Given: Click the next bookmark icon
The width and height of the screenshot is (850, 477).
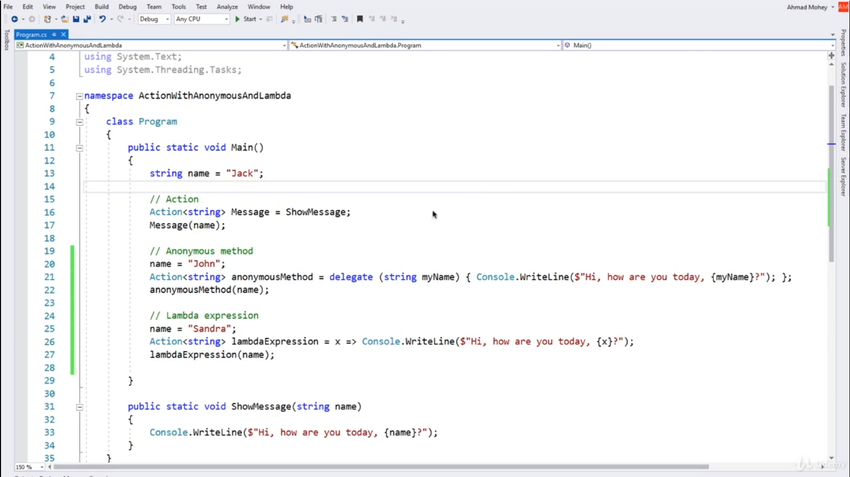Looking at the screenshot, I should [x=383, y=19].
